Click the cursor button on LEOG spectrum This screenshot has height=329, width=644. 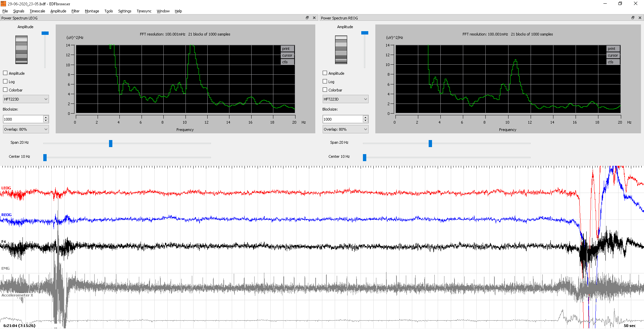(287, 55)
